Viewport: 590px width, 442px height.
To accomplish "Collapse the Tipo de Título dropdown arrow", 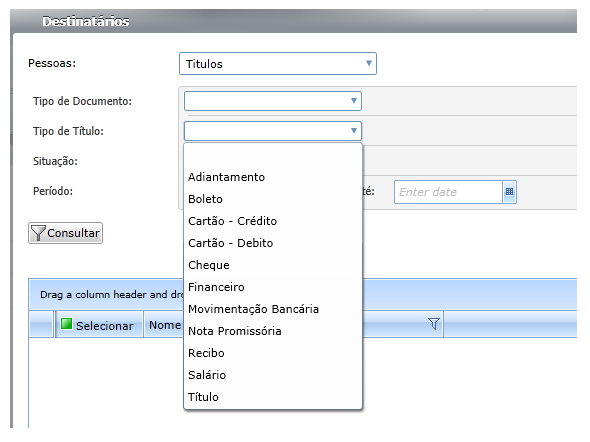I will click(x=354, y=131).
